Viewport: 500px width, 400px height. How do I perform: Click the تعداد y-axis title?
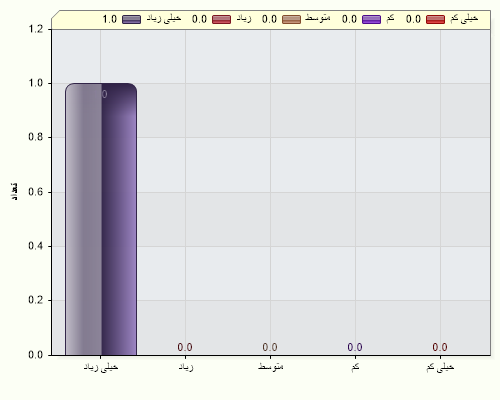click(x=14, y=191)
